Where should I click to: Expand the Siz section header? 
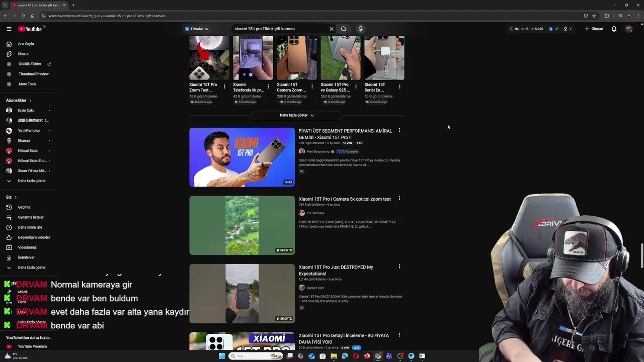tap(11, 197)
